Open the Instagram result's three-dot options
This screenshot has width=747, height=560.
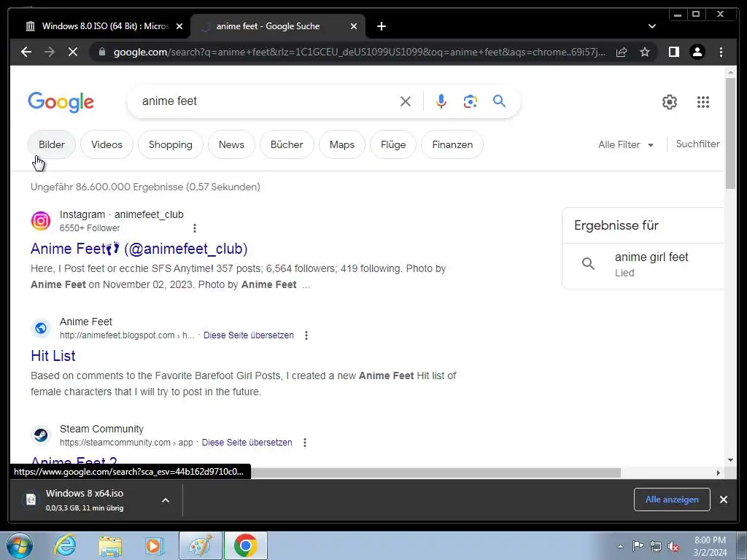[194, 228]
